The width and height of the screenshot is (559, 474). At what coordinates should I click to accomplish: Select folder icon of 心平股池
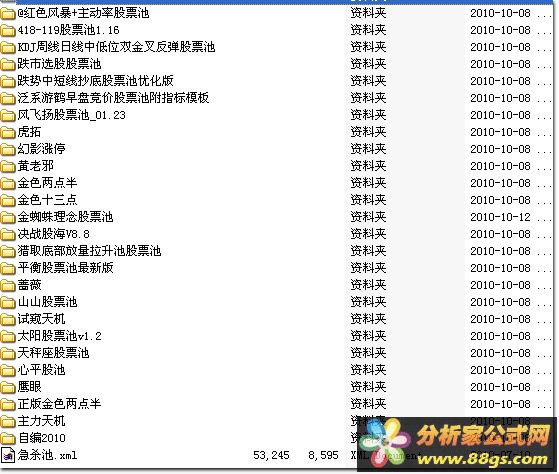(x=7, y=371)
